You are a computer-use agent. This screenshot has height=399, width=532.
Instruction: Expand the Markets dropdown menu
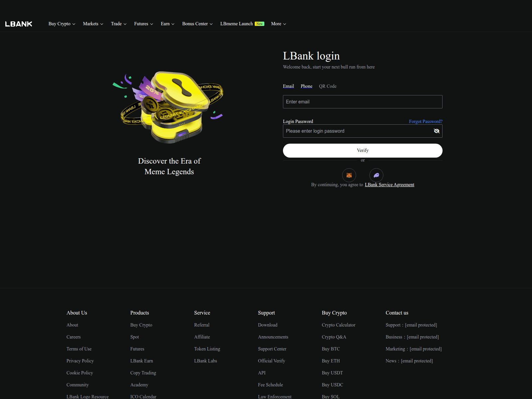(x=93, y=24)
